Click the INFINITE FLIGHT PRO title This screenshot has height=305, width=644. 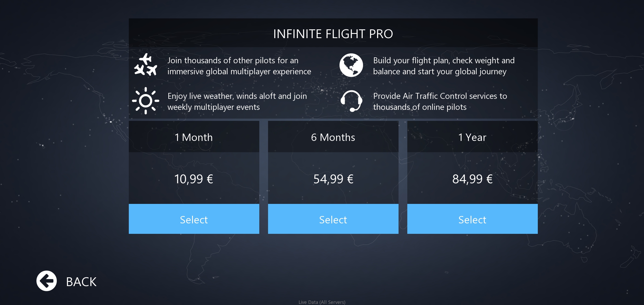[333, 34]
